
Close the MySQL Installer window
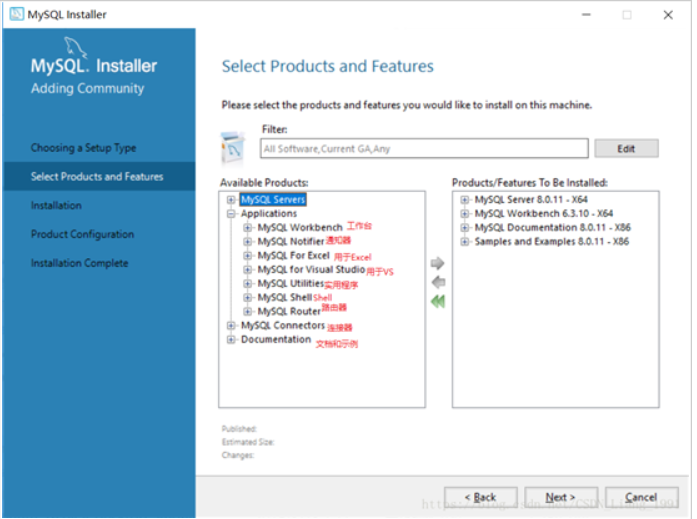click(668, 15)
